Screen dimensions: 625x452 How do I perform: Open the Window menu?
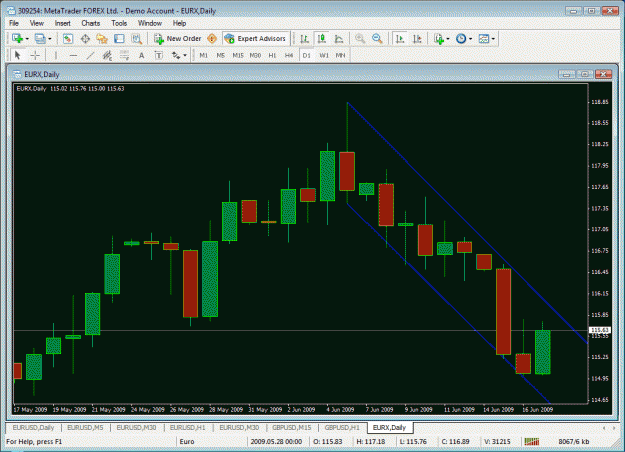click(x=150, y=23)
